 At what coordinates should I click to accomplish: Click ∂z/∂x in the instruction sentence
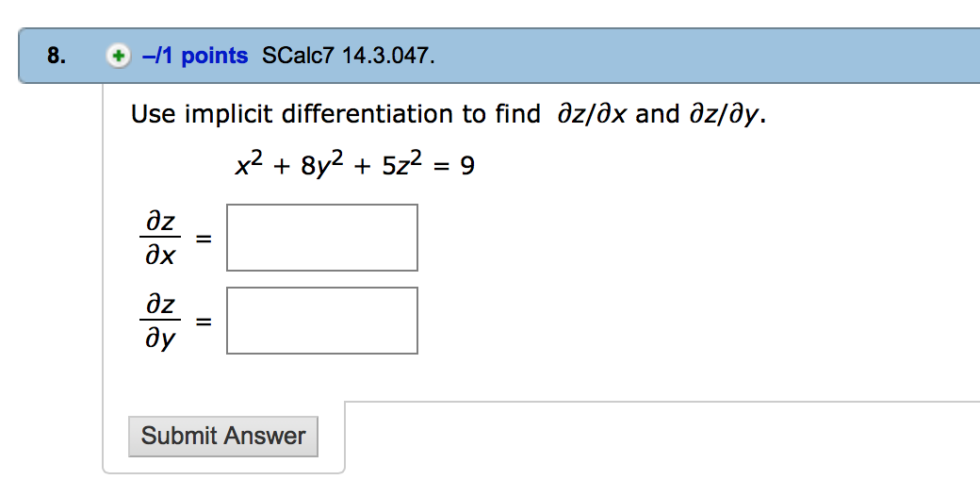tap(591, 114)
